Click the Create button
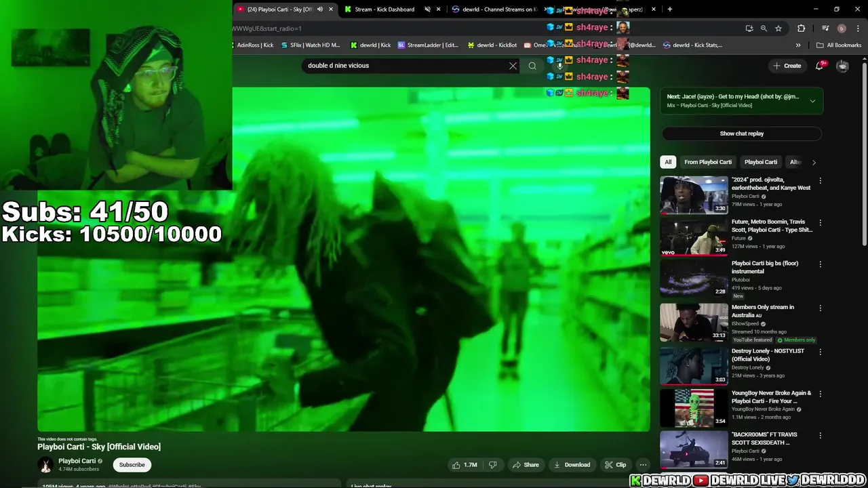Screen dimensions: 868x488 [x=787, y=66]
